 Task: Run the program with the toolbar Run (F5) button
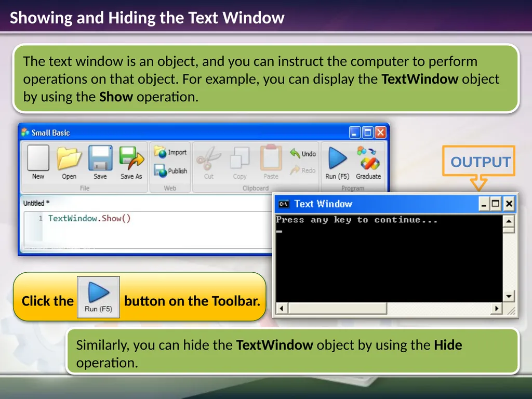pyautogui.click(x=337, y=162)
